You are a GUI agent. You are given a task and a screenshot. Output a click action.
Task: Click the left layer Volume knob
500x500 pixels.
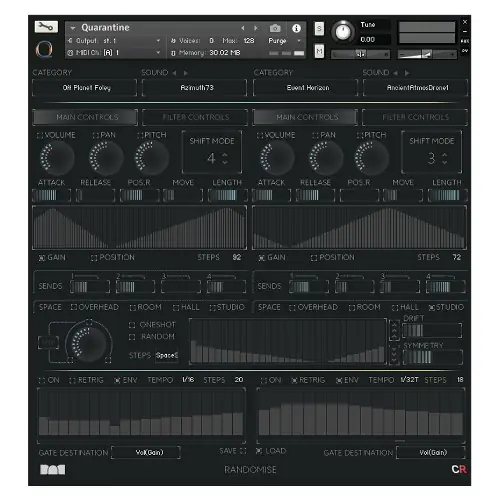tap(57, 157)
